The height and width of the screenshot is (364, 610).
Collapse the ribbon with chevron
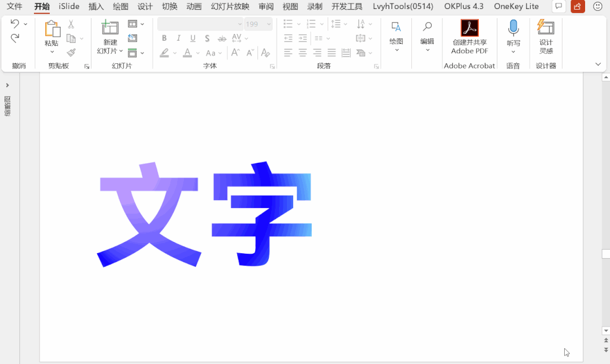598,64
